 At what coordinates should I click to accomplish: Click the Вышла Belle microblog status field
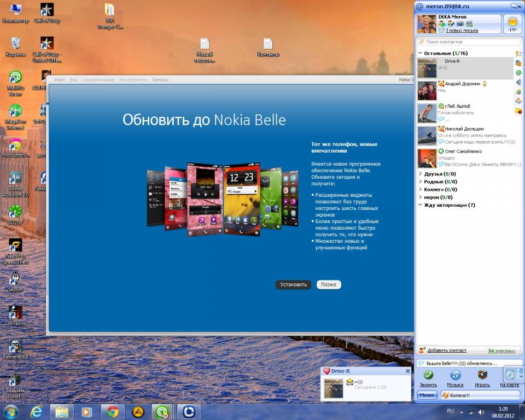point(469,363)
